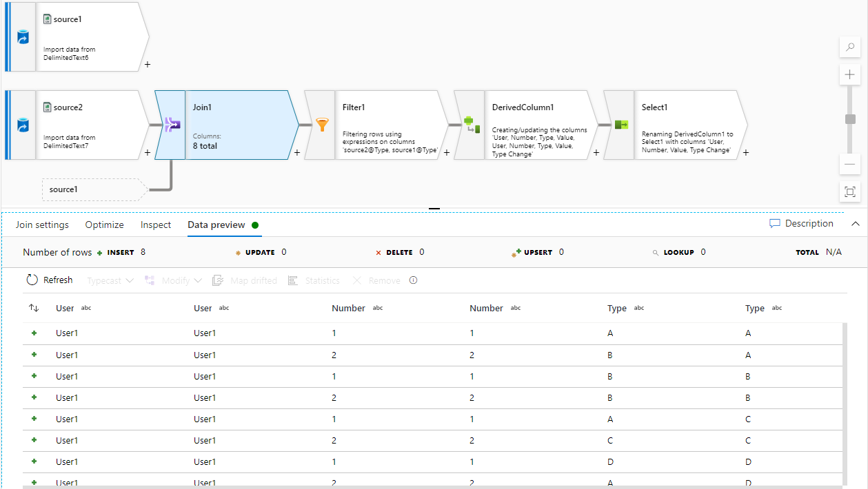868x489 pixels.
Task: Open the Modify dropdown
Action: point(173,280)
